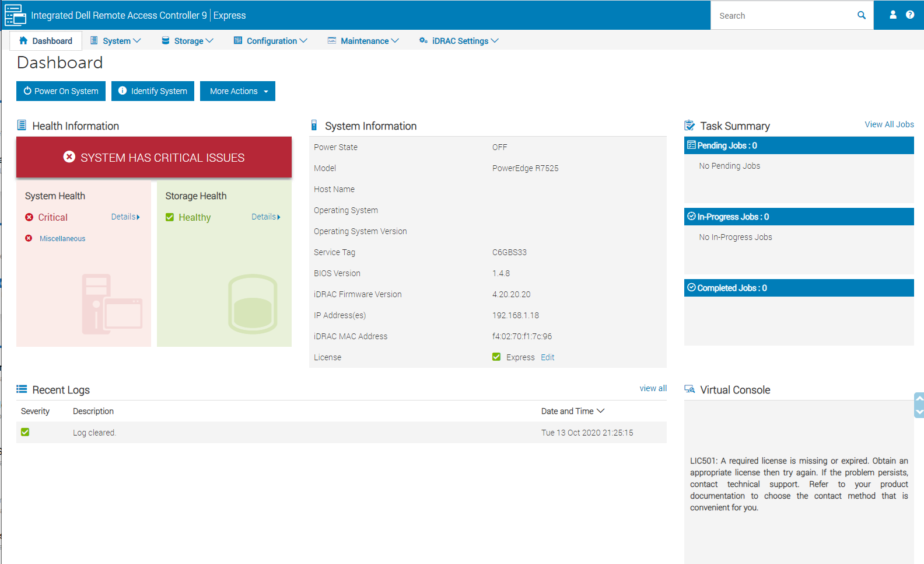This screenshot has width=924, height=564.
Task: Open the help question mark icon
Action: tap(909, 15)
